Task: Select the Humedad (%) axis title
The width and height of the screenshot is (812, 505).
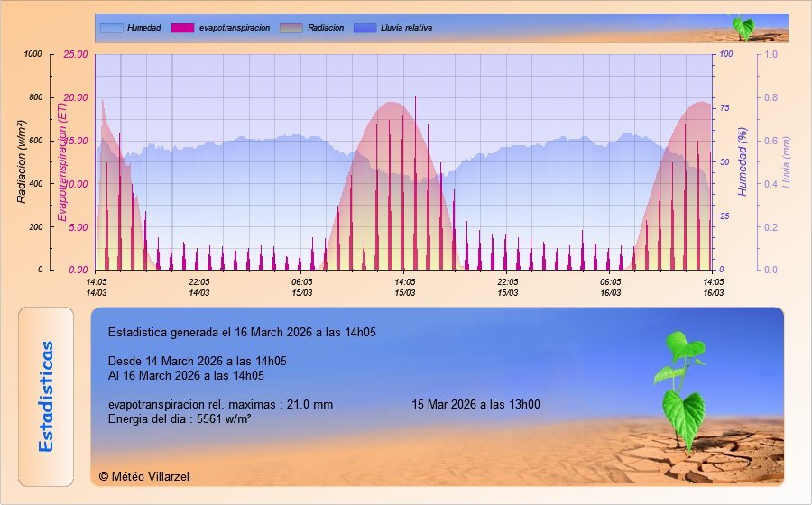Action: point(743,162)
